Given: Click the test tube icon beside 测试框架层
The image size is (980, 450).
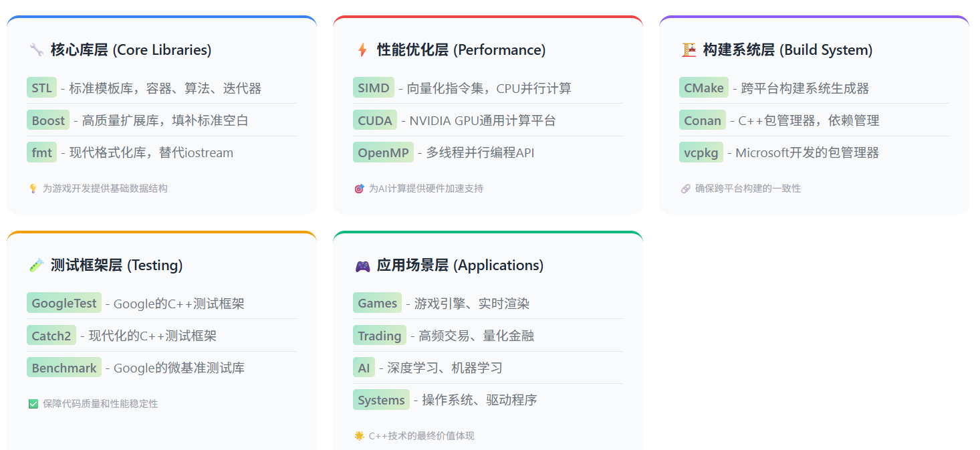Looking at the screenshot, I should (x=36, y=265).
